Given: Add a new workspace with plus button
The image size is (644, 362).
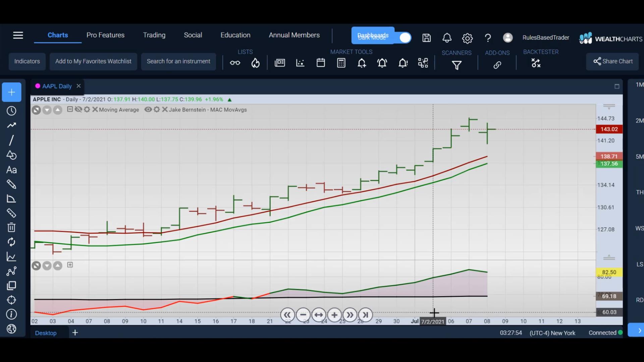Looking at the screenshot, I should tap(75, 333).
